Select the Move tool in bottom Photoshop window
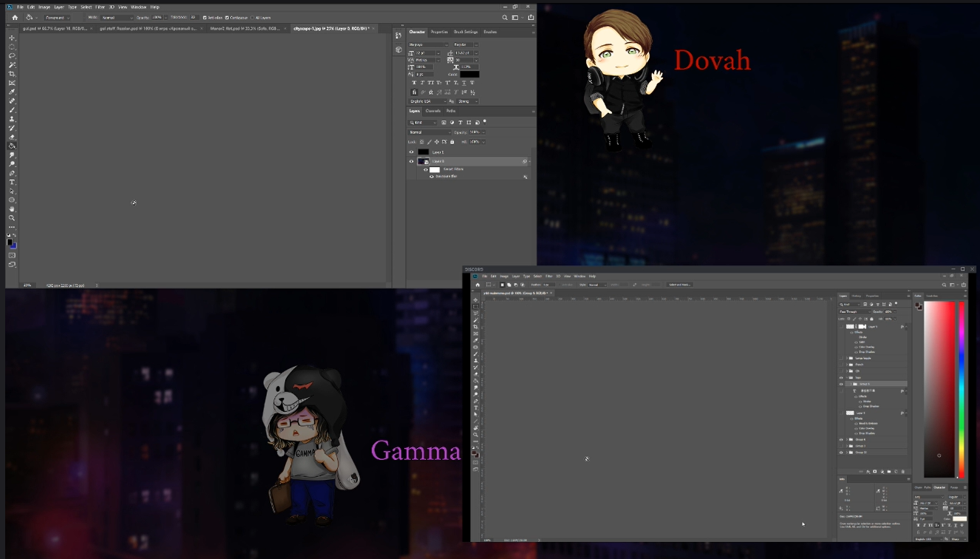 click(476, 300)
